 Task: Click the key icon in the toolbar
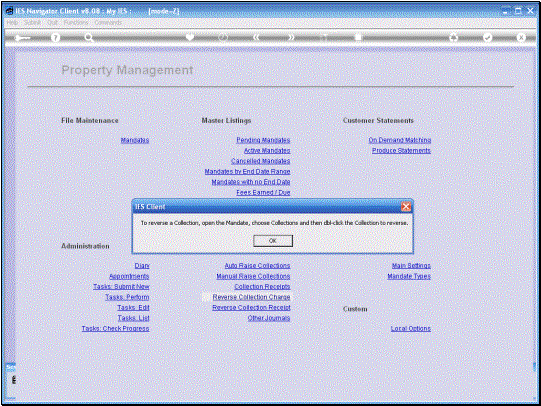pyautogui.click(x=23, y=38)
